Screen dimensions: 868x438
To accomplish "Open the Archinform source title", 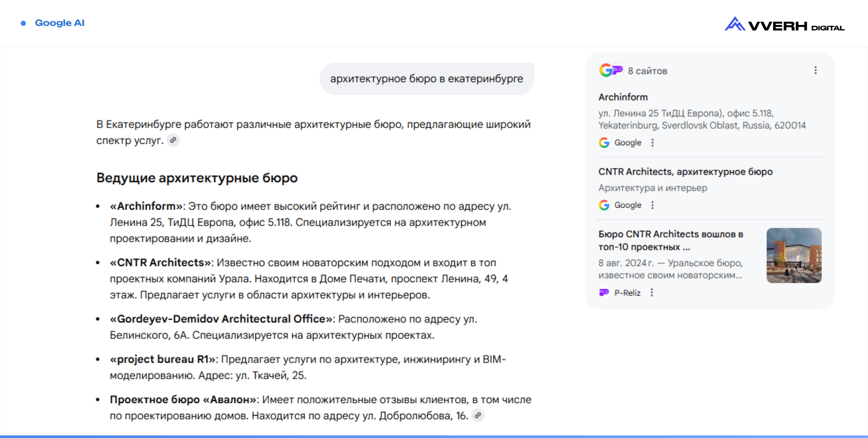I will point(623,97).
